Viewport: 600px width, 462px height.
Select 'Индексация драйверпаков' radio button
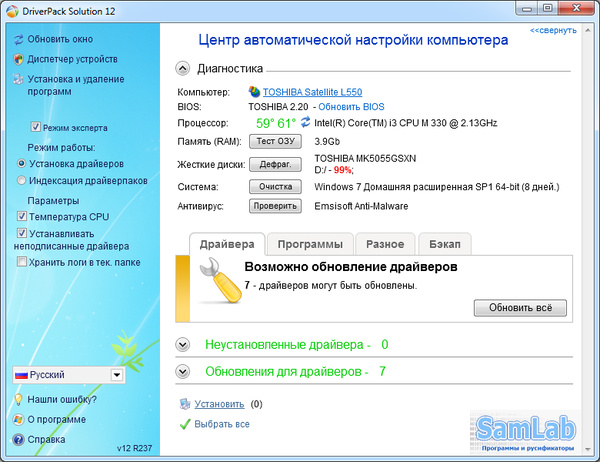coord(23,180)
